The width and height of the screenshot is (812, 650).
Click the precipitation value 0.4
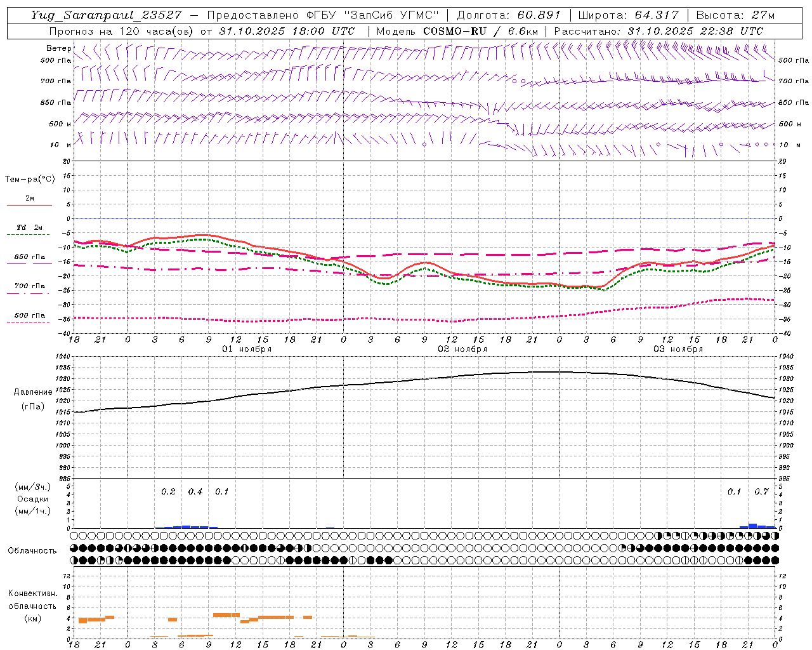[195, 492]
